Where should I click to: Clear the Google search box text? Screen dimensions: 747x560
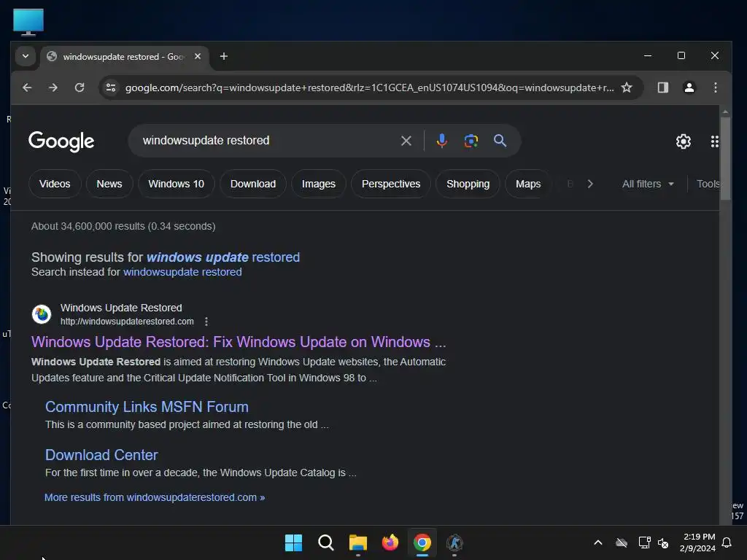point(406,141)
